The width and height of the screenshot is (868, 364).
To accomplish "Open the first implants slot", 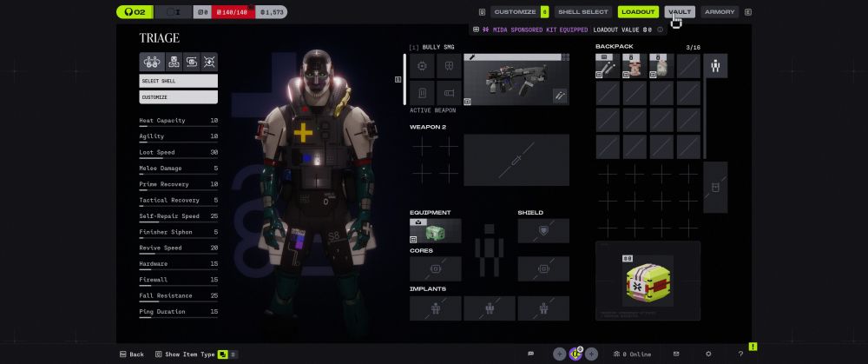I will tap(435, 308).
